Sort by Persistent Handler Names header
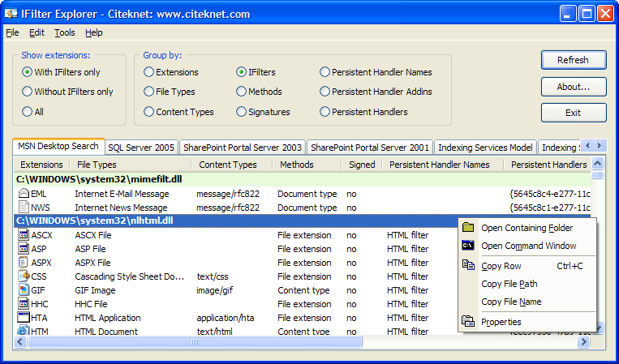Screen dimensions: 619x364 click(443, 165)
